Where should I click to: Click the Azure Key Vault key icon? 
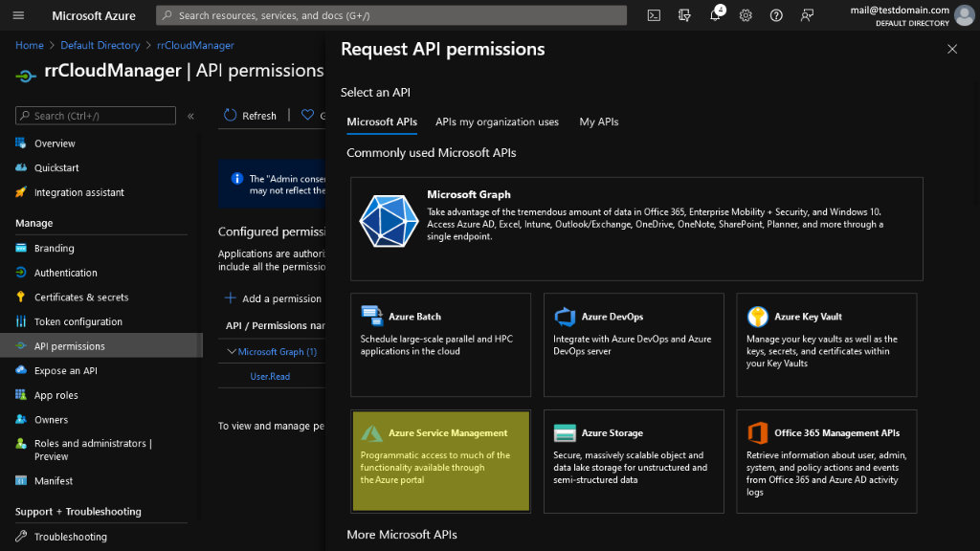point(758,317)
